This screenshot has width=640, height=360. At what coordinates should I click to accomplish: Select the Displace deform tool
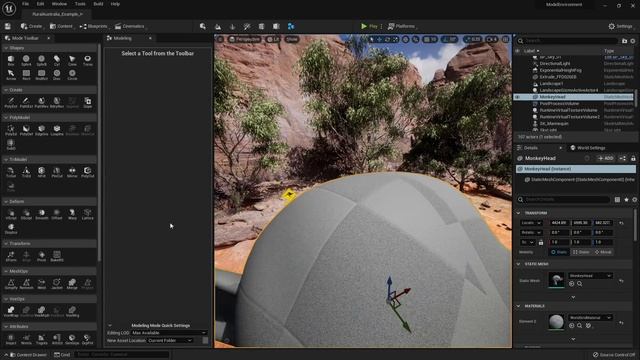tap(11, 229)
